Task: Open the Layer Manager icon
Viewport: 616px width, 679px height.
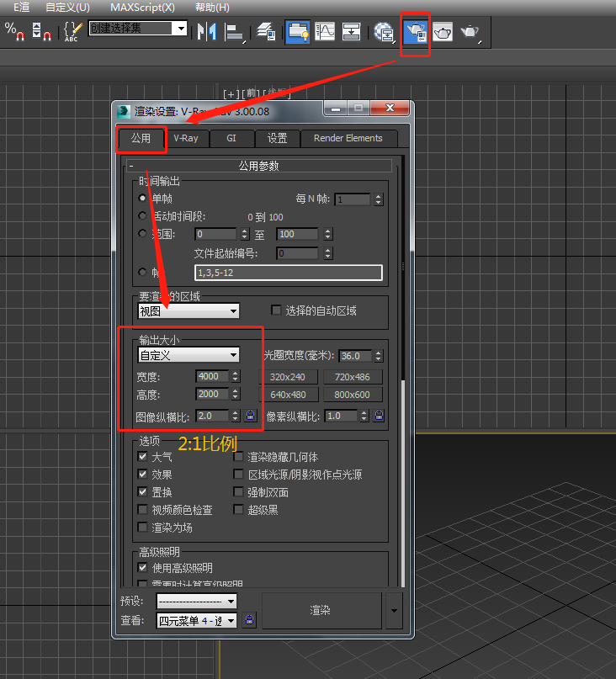Action: pyautogui.click(x=266, y=32)
